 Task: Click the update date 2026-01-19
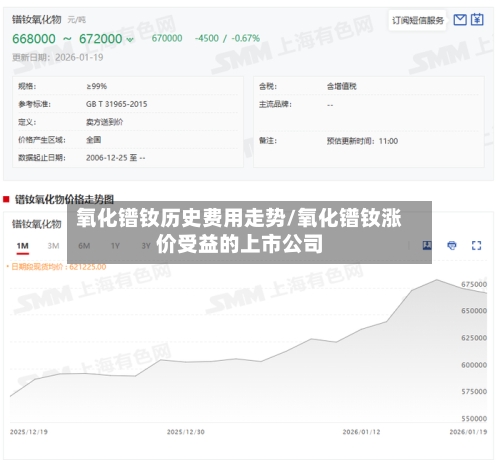tap(79, 57)
